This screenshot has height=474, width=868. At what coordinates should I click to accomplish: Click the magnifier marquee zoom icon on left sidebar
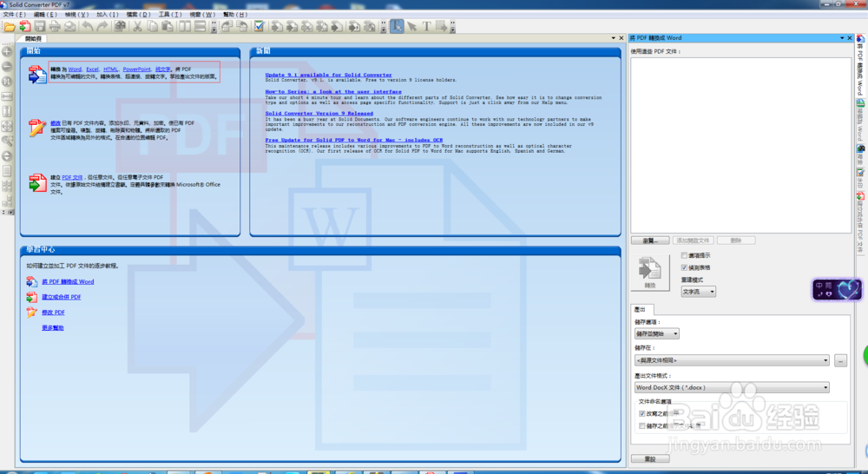click(x=7, y=142)
